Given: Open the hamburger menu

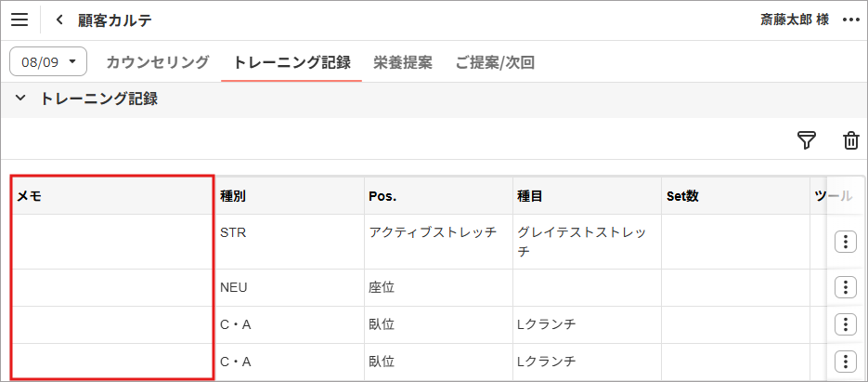Looking at the screenshot, I should [x=19, y=20].
